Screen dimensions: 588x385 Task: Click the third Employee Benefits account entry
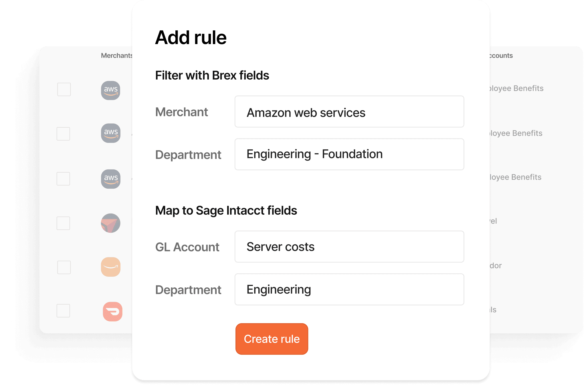tap(515, 177)
